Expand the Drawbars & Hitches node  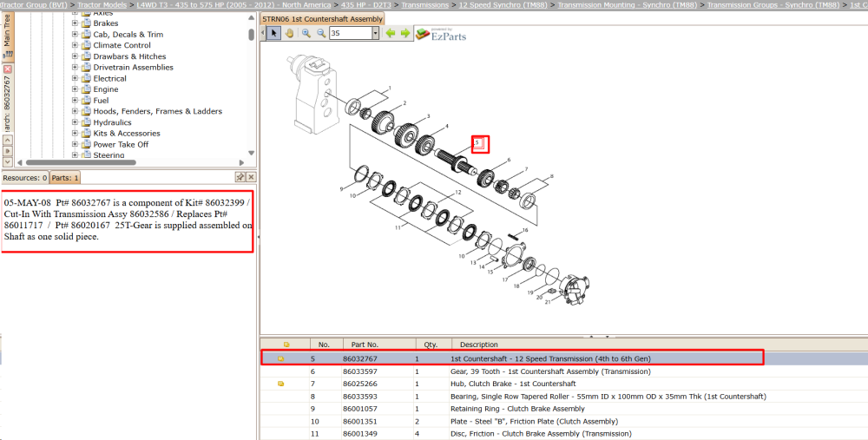pyautogui.click(x=75, y=56)
